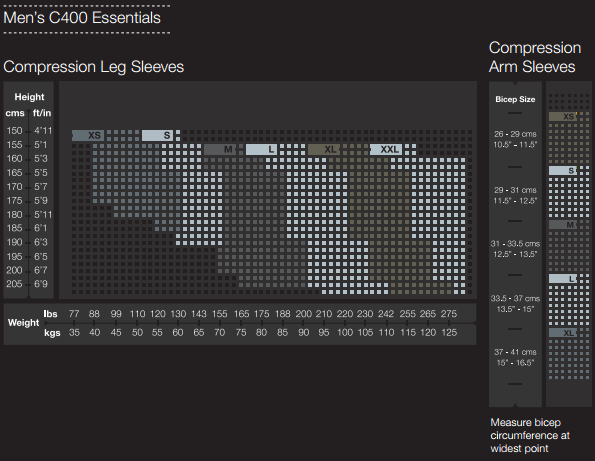
Task: Click the 190 cms height value
Action: [14, 242]
